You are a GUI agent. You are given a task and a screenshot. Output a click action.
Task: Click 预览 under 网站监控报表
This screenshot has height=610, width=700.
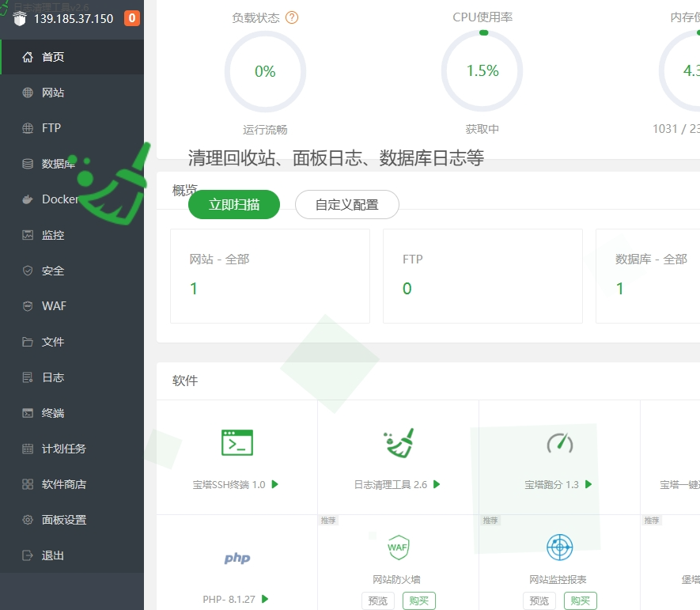[x=539, y=601]
